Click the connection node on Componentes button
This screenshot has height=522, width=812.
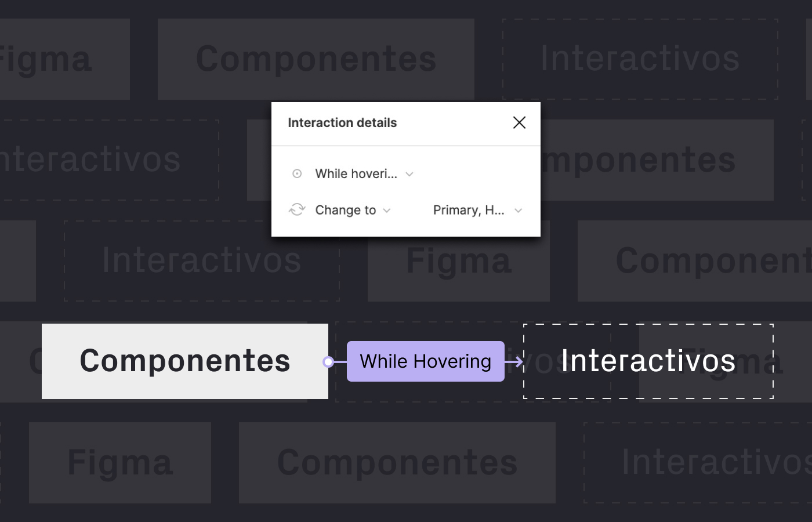point(328,361)
